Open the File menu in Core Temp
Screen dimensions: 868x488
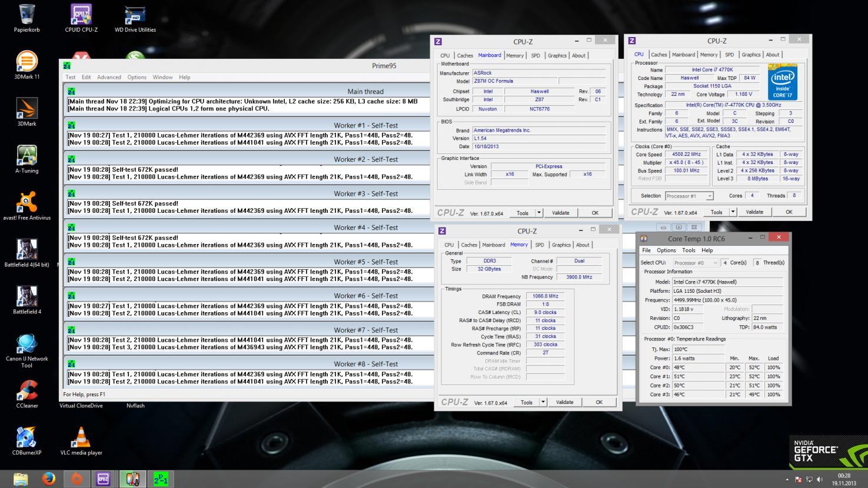point(646,250)
